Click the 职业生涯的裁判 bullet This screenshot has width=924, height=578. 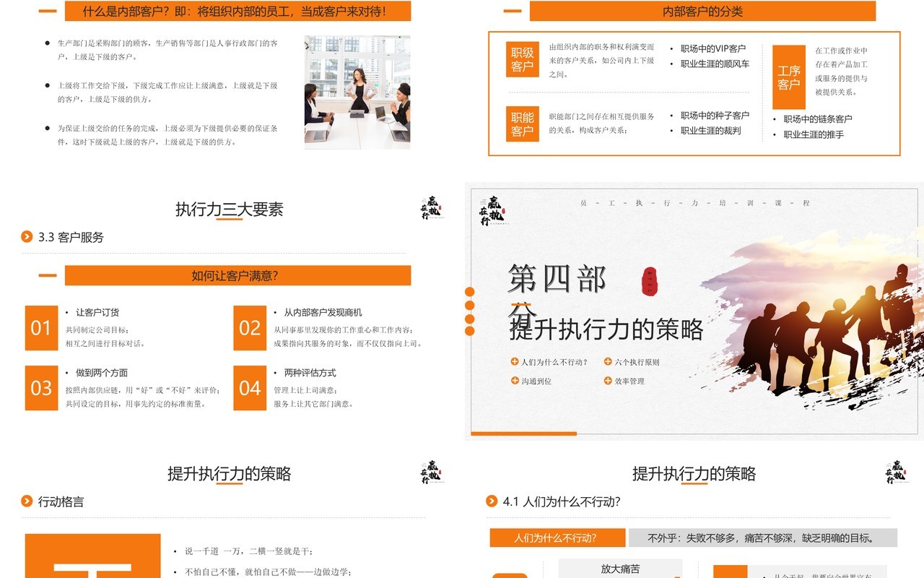click(711, 130)
